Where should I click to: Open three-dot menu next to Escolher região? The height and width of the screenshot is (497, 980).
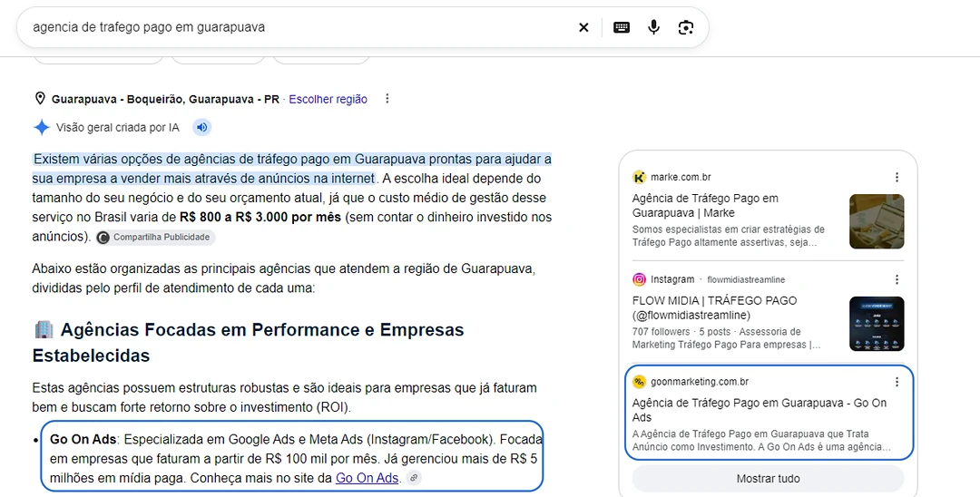pos(387,99)
